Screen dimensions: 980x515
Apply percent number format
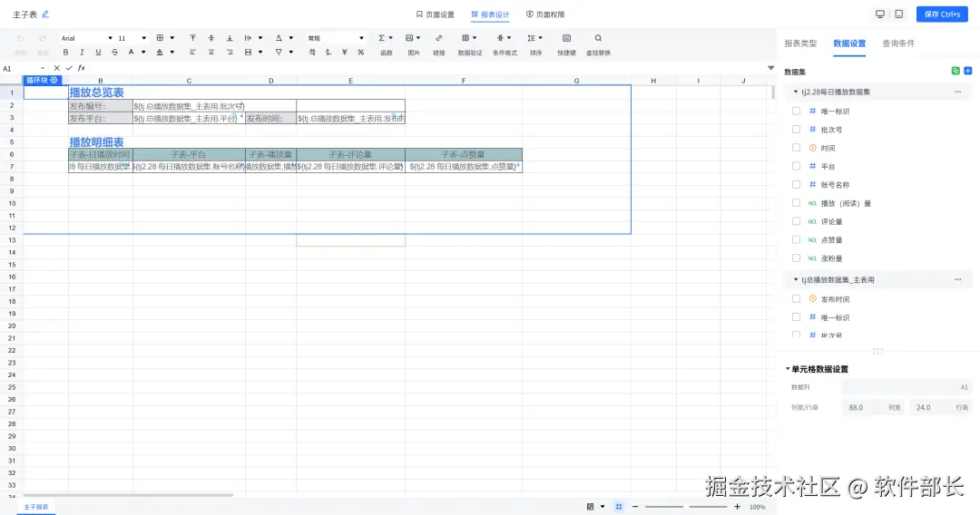click(x=360, y=53)
